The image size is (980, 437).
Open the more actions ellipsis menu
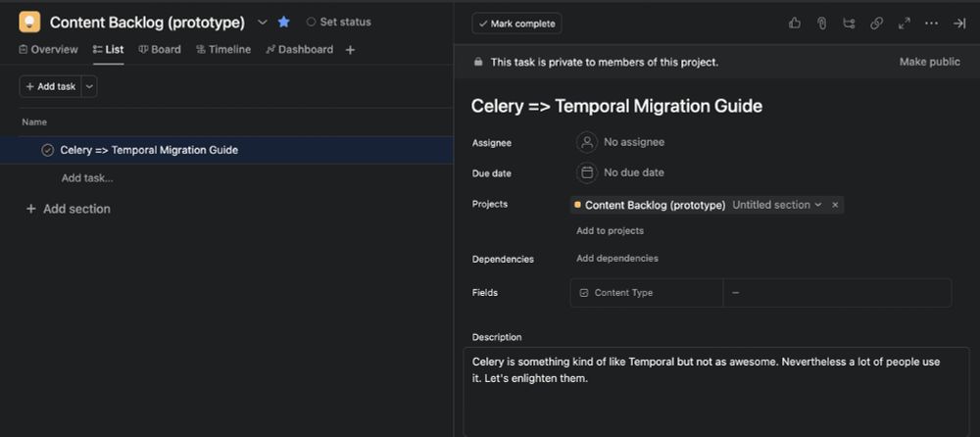(x=931, y=24)
